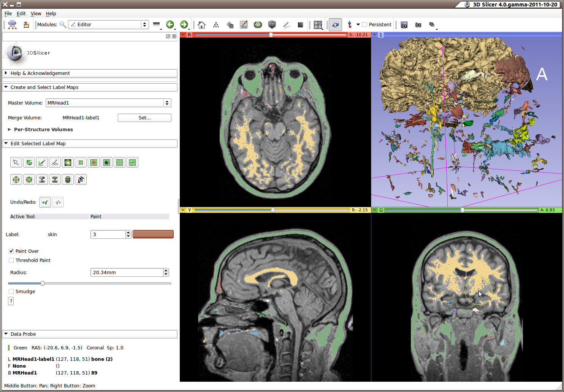Open the Edit menu
The height and width of the screenshot is (392, 564).
(x=21, y=14)
